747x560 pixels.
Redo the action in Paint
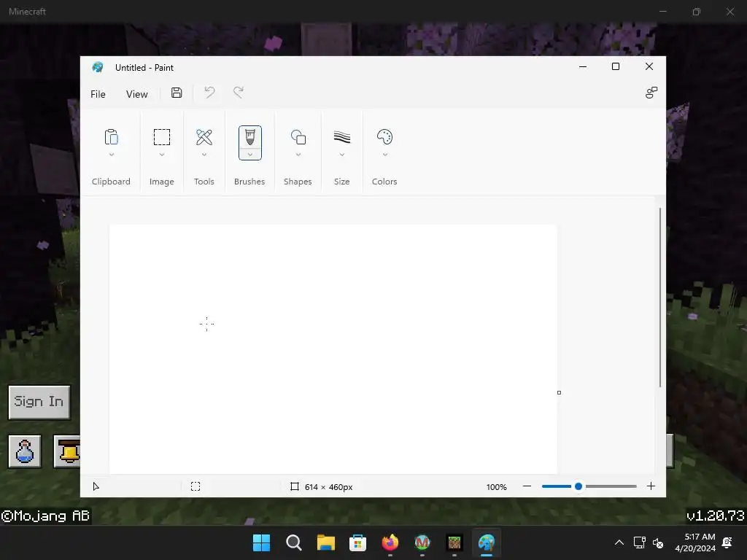(239, 93)
